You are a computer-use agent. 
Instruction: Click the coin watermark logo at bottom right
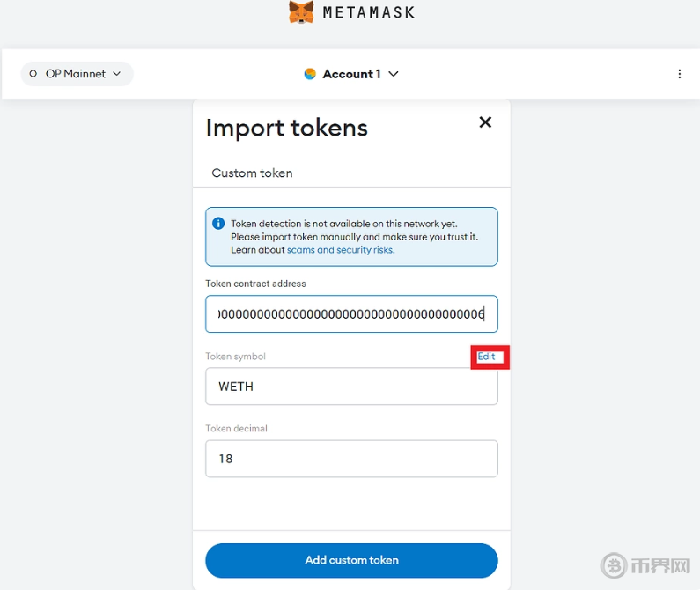pyautogui.click(x=613, y=566)
